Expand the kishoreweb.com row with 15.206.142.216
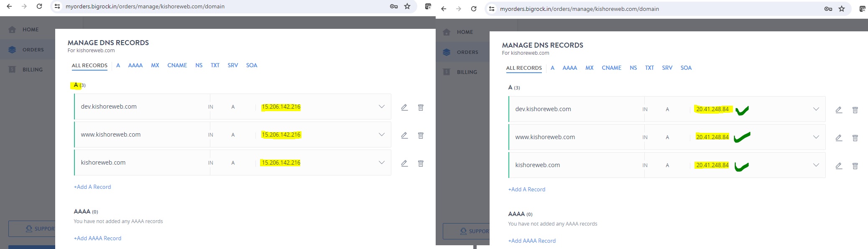 [381, 163]
